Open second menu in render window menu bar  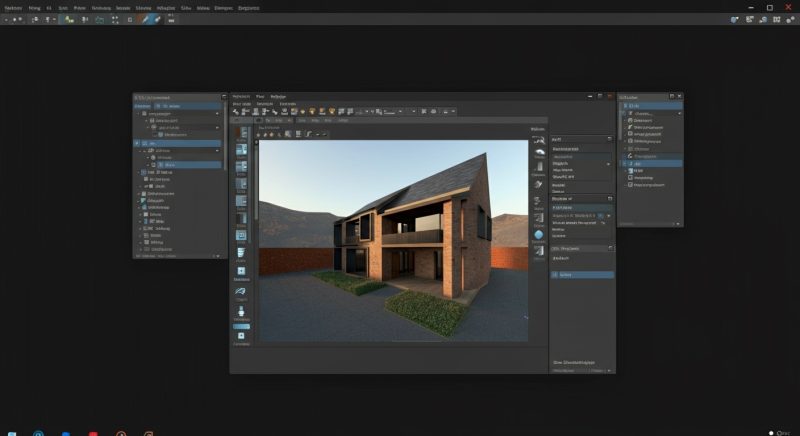[x=260, y=96]
